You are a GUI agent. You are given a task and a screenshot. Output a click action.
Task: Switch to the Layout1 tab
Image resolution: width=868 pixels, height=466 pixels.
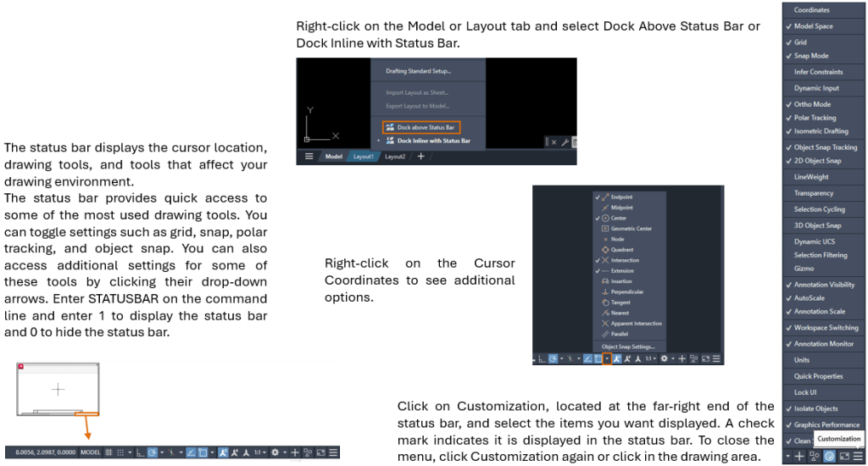363,157
